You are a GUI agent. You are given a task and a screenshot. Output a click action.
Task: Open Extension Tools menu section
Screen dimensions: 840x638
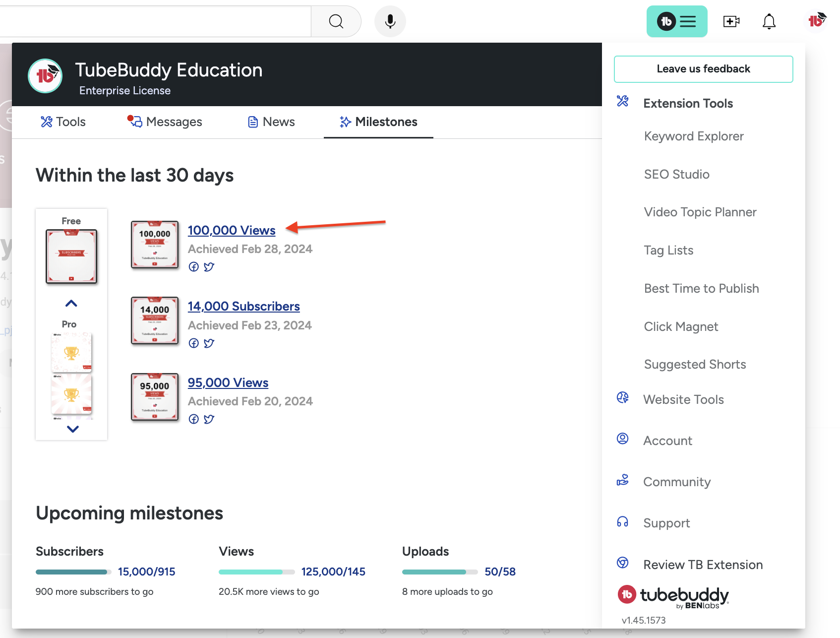688,104
